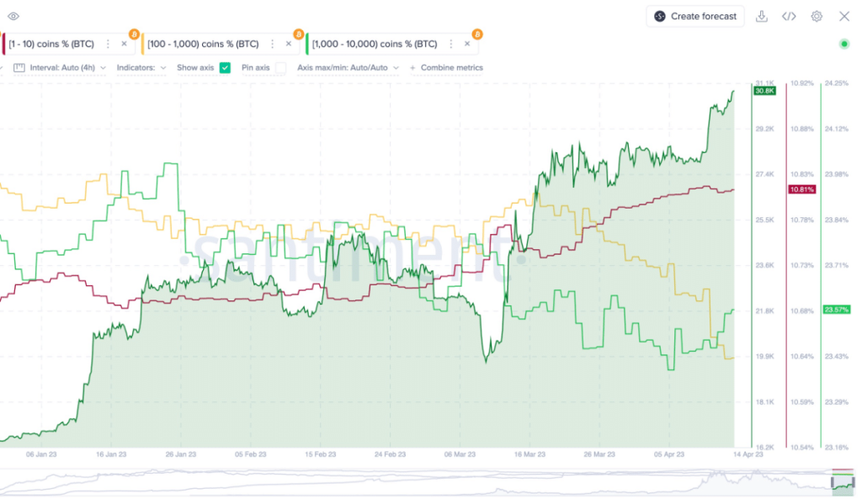
Task: Click the eye visibility icon at top left
Action: click(x=13, y=16)
